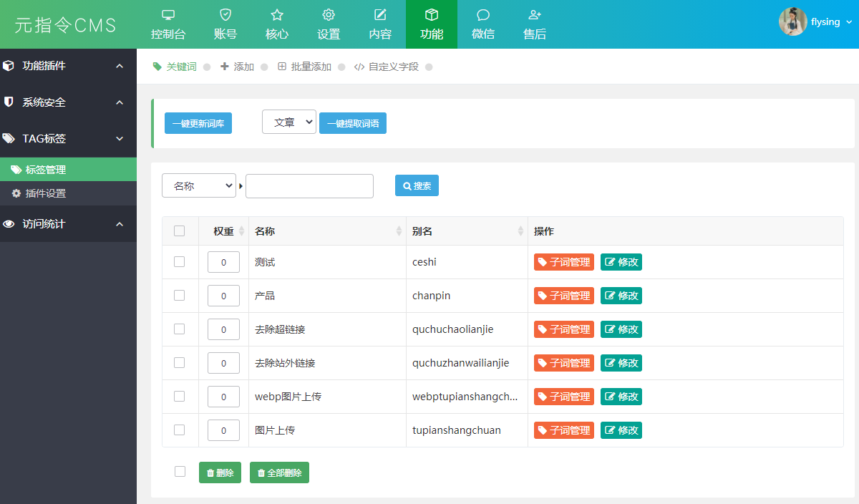Click the flysing user avatar
The height and width of the screenshot is (504, 859).
tap(792, 21)
